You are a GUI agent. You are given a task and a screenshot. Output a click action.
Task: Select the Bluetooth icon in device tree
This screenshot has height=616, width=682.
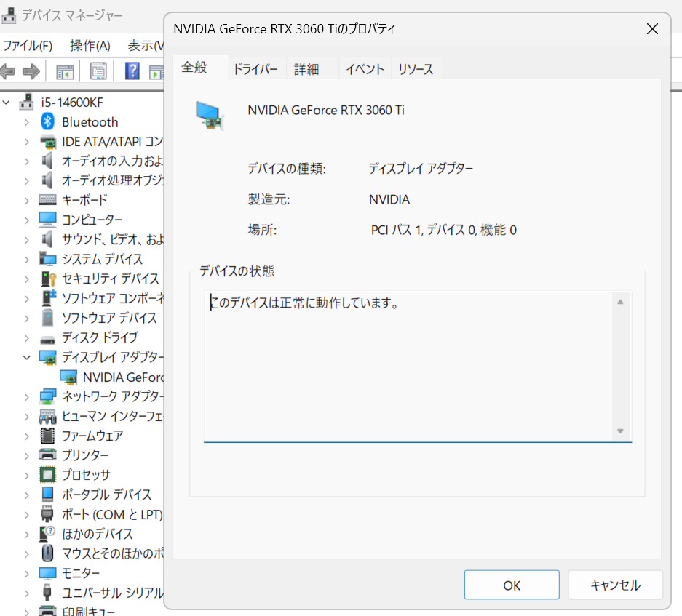[x=47, y=121]
